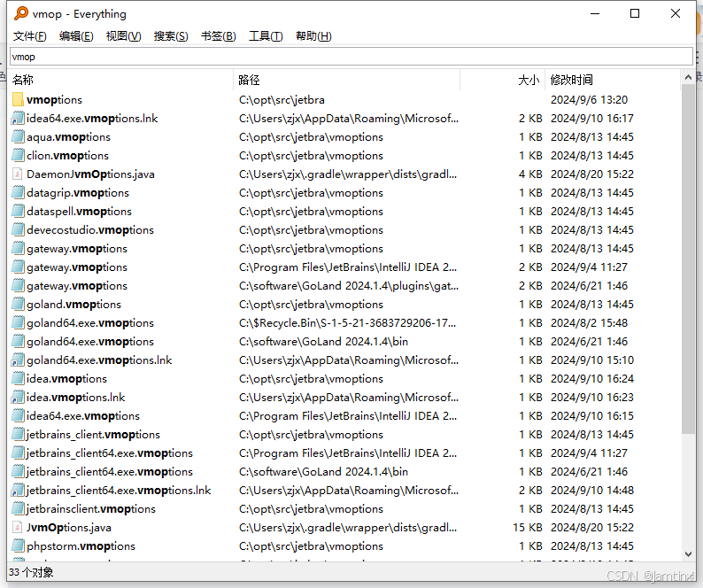Select file name idea64.exe.vmoptions.lnk
This screenshot has height=588, width=703.
point(92,119)
